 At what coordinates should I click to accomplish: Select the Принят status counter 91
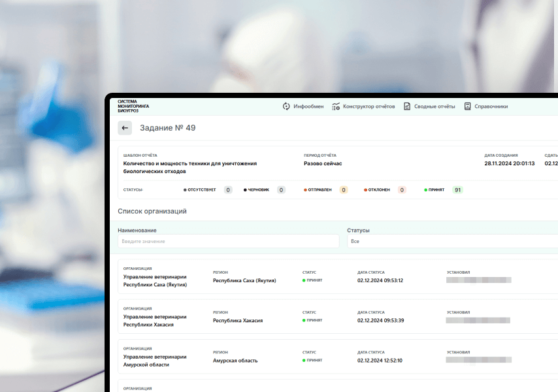[443, 190]
